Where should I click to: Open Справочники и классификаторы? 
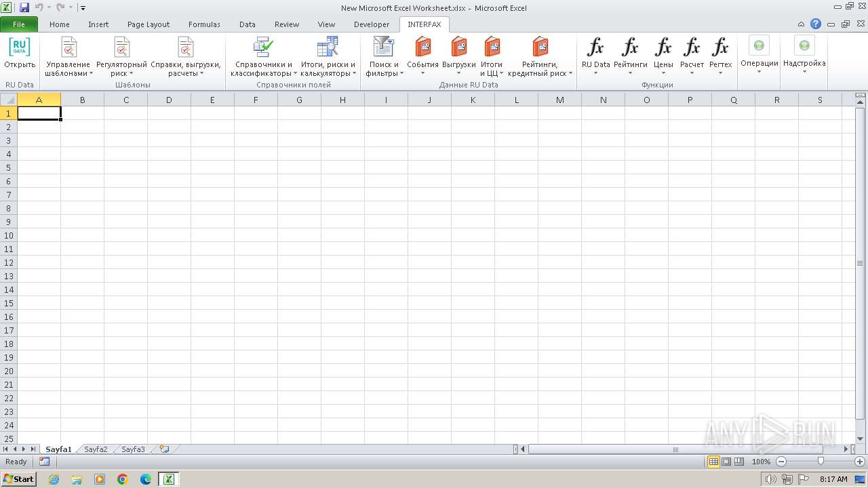pyautogui.click(x=264, y=56)
